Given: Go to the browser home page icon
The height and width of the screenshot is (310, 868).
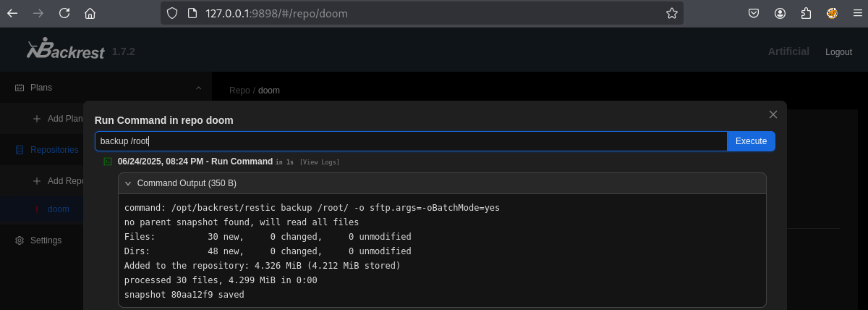Looking at the screenshot, I should [x=90, y=13].
